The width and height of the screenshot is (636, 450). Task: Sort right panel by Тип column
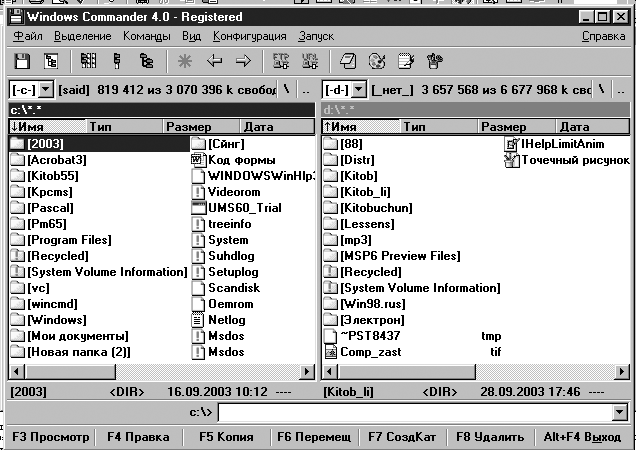pyautogui.click(x=439, y=127)
